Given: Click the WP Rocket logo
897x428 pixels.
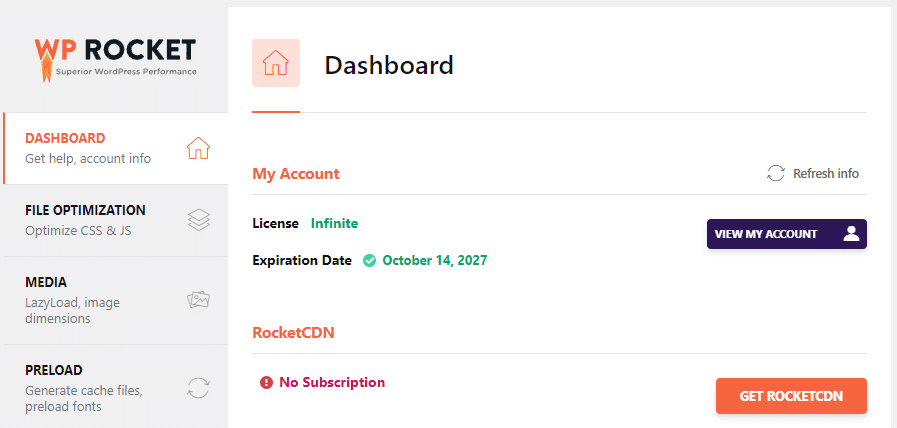Looking at the screenshot, I should point(115,56).
